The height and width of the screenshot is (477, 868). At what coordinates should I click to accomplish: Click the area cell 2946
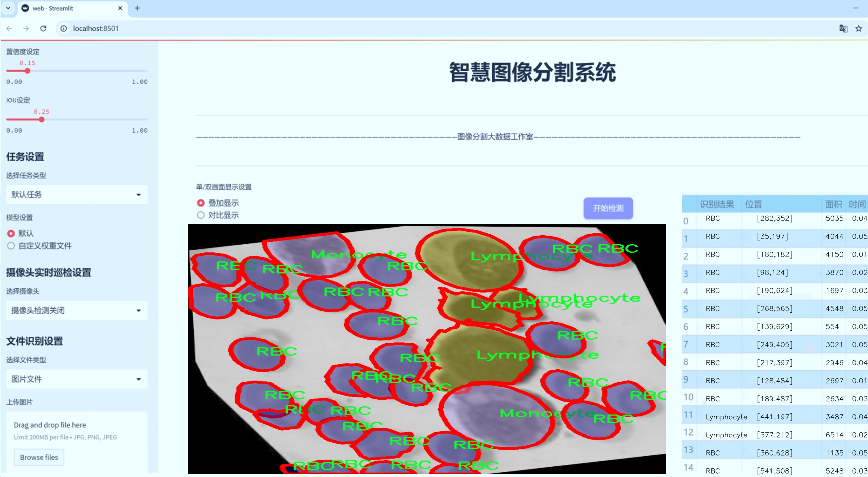(834, 363)
